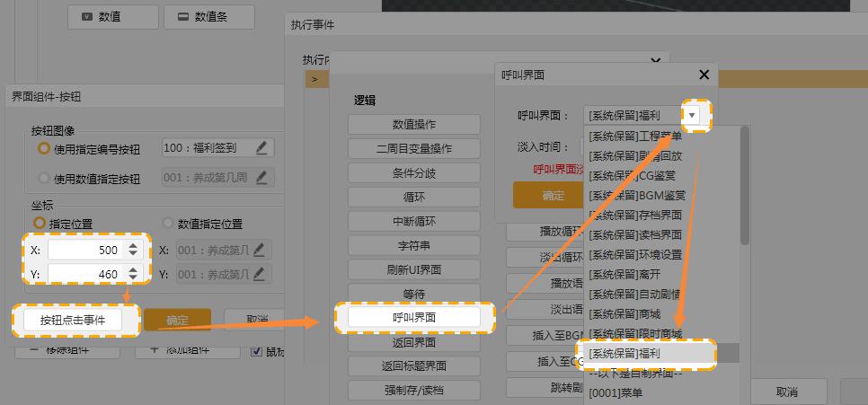Select the 使用数值指定按钮 radio option

tap(43, 178)
